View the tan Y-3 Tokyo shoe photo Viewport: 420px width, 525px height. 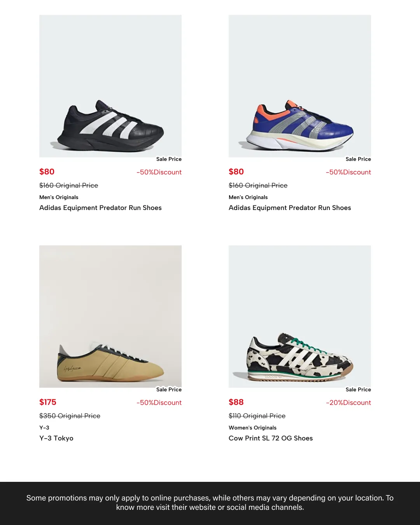110,316
